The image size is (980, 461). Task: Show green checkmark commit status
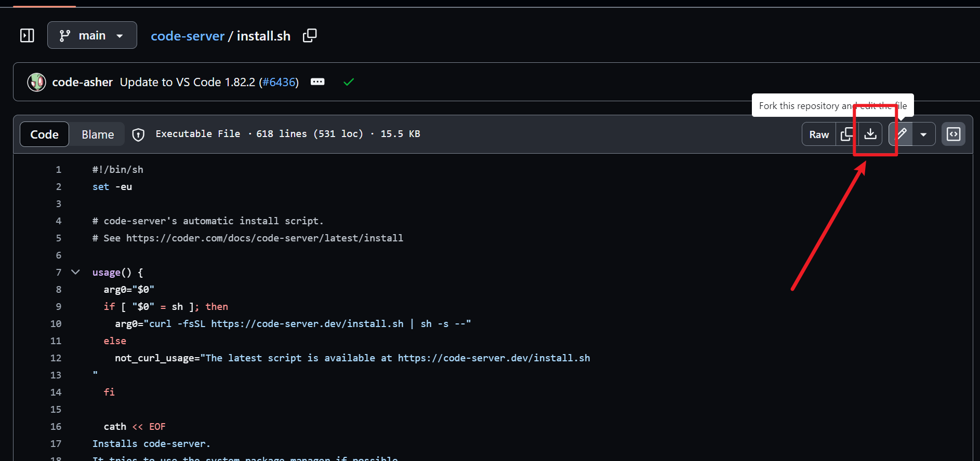349,82
